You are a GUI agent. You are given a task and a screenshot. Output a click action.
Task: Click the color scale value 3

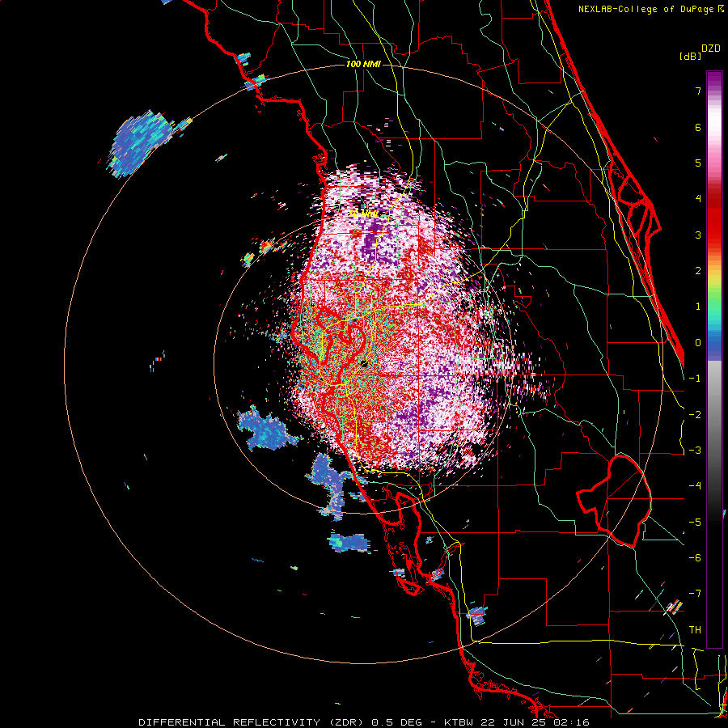(698, 235)
